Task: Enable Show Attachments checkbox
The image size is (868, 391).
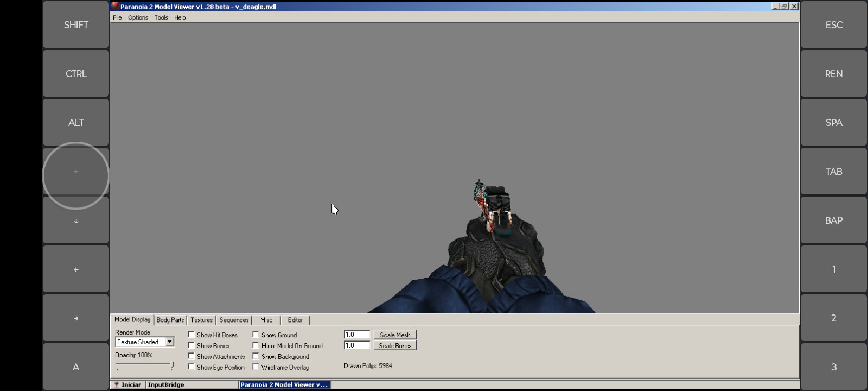Action: click(x=191, y=356)
